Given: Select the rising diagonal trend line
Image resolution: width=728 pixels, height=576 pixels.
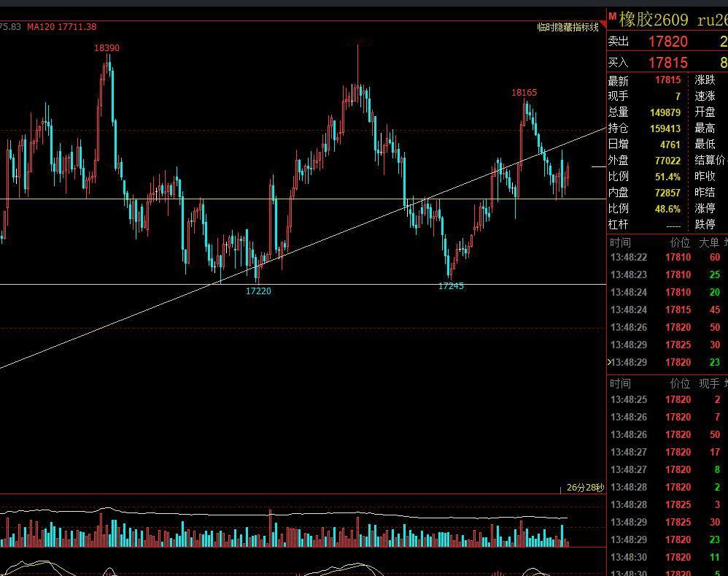Looking at the screenshot, I should [x=303, y=248].
